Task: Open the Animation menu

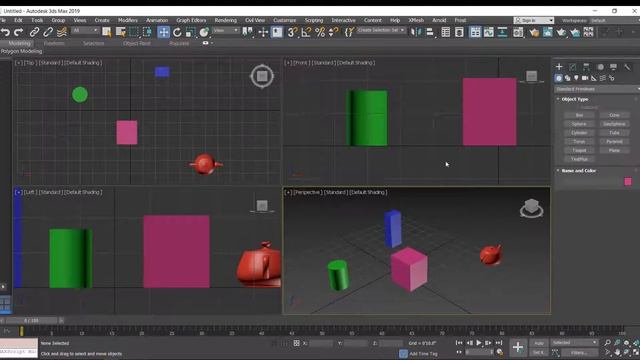Action: 157,20
